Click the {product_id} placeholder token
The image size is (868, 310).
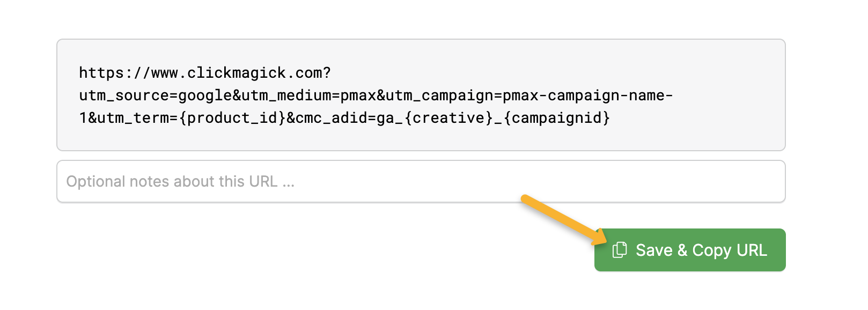point(232,118)
